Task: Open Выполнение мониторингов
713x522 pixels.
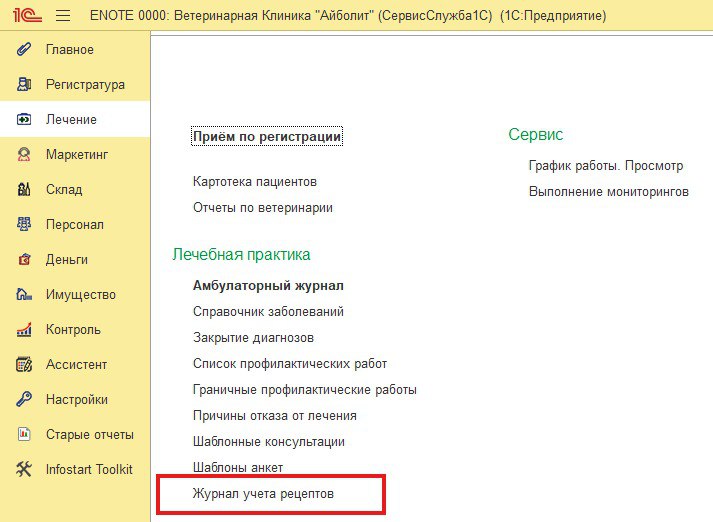Action: [608, 191]
